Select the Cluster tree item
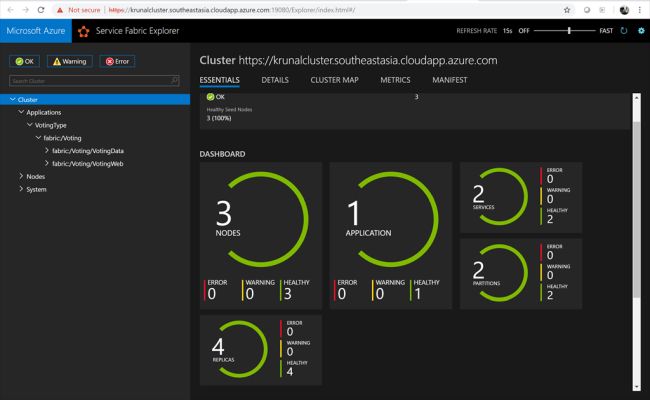Screen dimensions: 650x400 click(x=95, y=99)
